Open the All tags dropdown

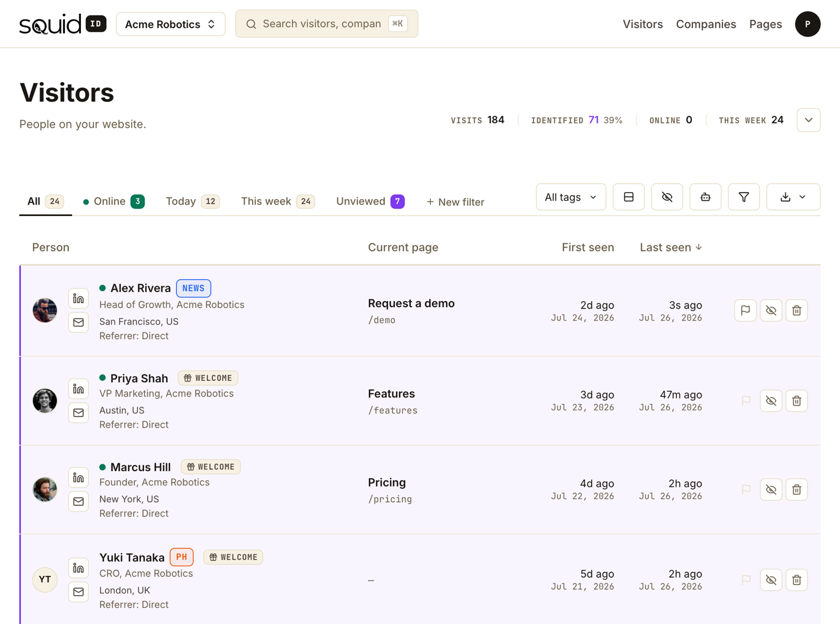coord(571,197)
